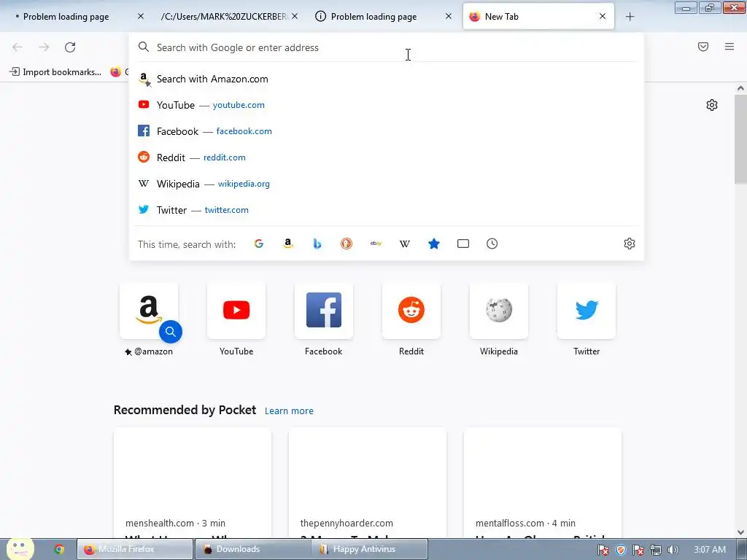The height and width of the screenshot is (560, 747).
Task: Search this time with Amazon icon
Action: click(x=287, y=244)
